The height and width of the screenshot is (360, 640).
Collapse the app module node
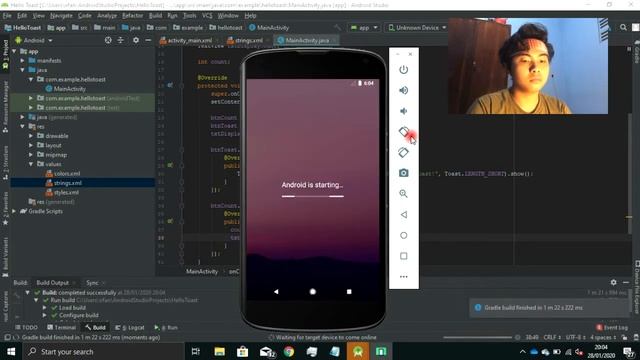coord(15,51)
